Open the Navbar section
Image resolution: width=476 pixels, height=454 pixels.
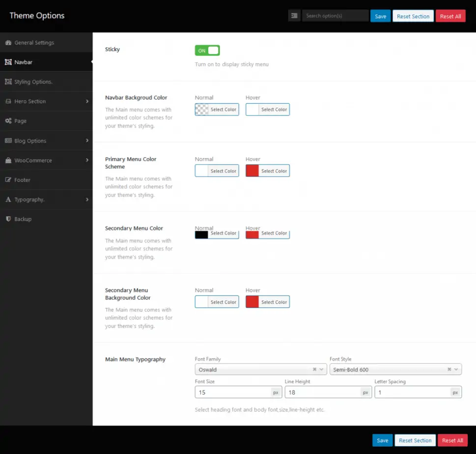point(46,62)
